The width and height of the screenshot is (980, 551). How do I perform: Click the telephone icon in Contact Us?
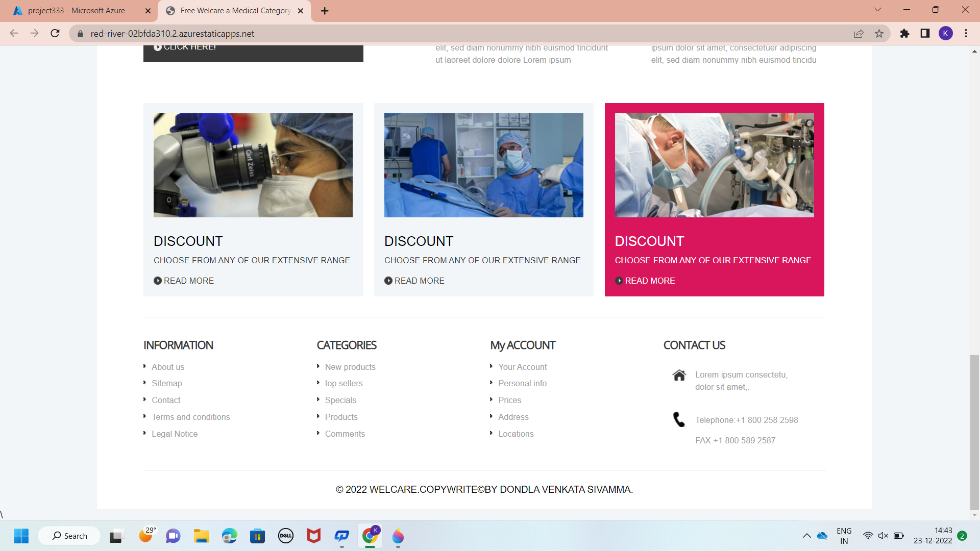pos(679,419)
